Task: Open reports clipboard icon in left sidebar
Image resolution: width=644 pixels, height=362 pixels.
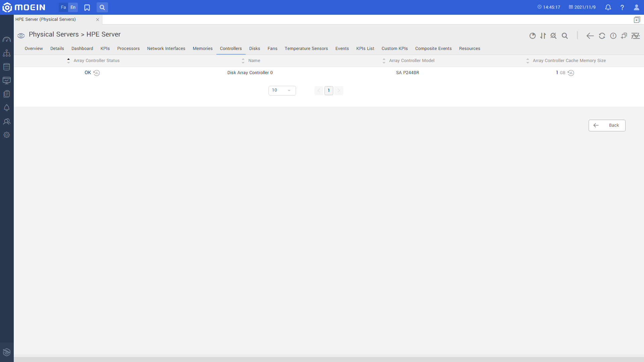Action: coord(7,94)
